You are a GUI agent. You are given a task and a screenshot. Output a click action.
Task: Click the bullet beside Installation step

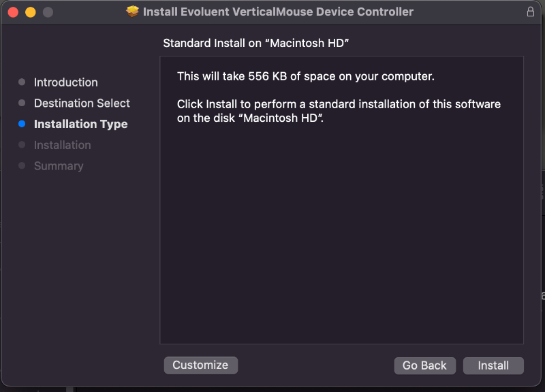click(x=22, y=145)
